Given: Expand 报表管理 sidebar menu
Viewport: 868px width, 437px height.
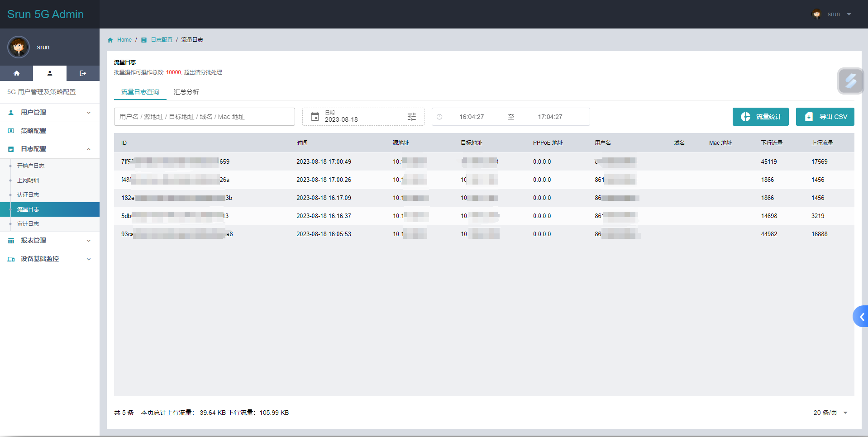Looking at the screenshot, I should [x=50, y=240].
